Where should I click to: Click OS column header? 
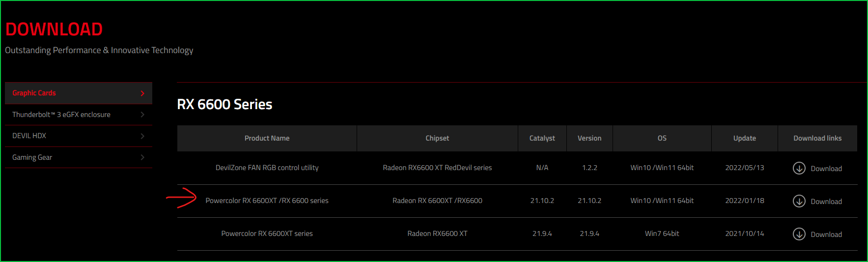click(x=662, y=138)
